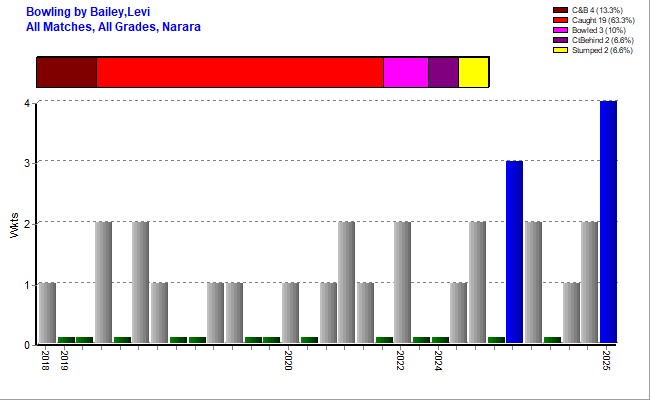This screenshot has height=400, width=650.
Task: Click the 2022 x-axis label
Action: click(401, 360)
